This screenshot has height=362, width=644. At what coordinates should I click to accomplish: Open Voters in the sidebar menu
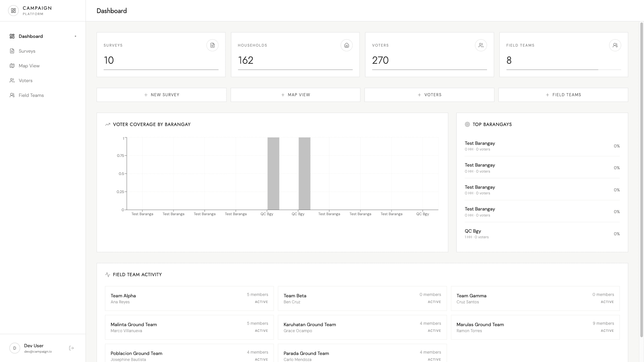point(43,80)
